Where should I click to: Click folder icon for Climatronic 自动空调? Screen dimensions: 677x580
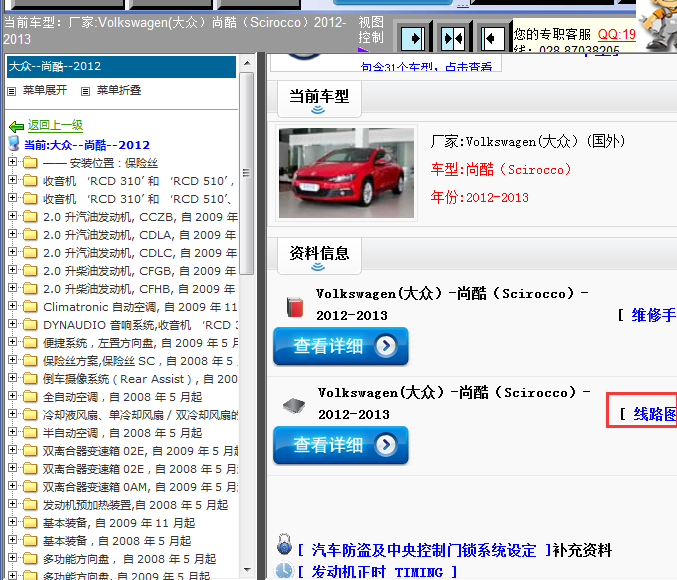(x=30, y=307)
